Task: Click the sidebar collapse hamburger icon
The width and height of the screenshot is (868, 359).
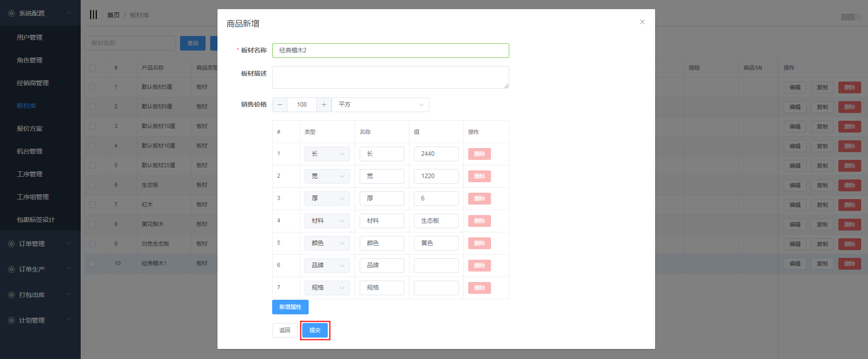Action: pyautogui.click(x=93, y=15)
